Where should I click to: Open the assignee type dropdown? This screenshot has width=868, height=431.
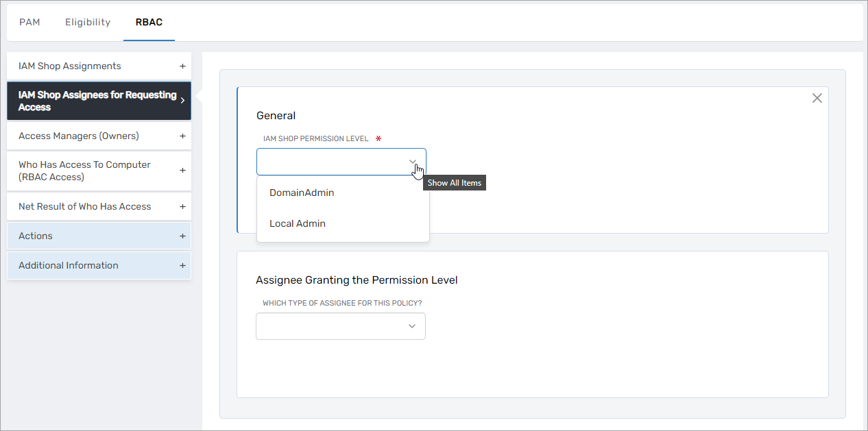pos(411,326)
